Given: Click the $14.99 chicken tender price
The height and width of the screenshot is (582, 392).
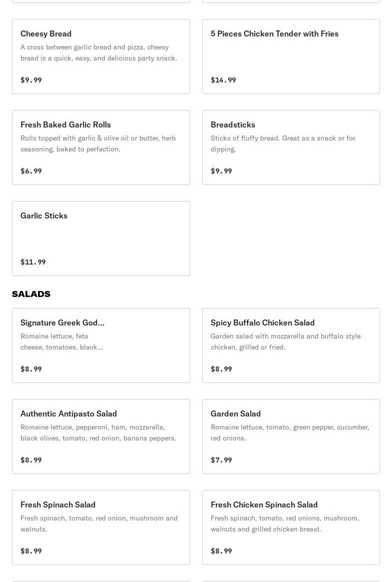Looking at the screenshot, I should coord(223,80).
